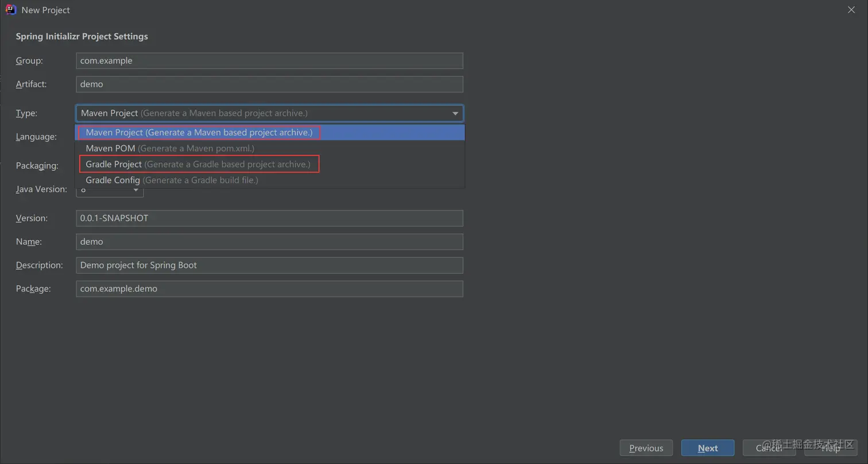Click the Package input field
The width and height of the screenshot is (868, 464).
click(x=269, y=288)
